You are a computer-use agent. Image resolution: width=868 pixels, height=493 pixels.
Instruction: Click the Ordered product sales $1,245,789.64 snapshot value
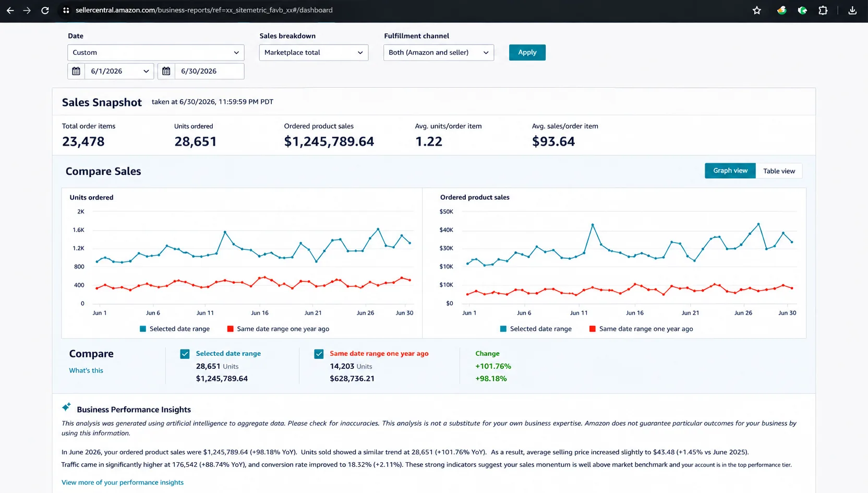coord(329,141)
